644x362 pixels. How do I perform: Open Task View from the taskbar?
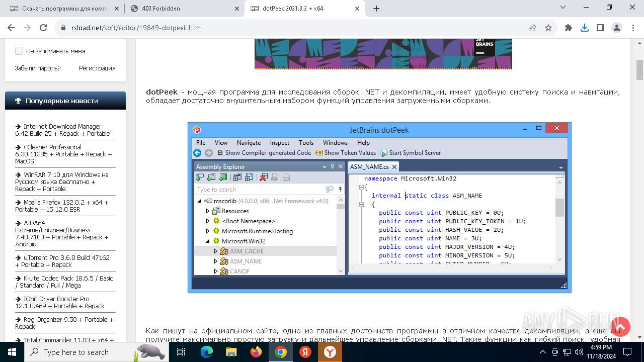(182, 352)
